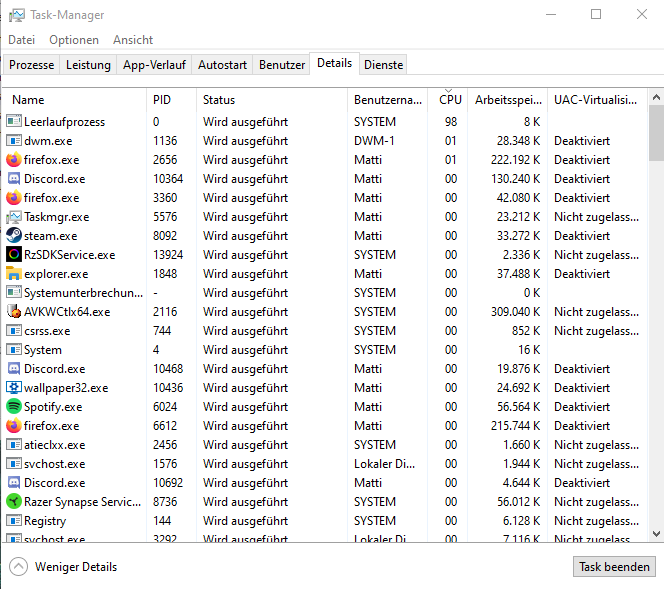The width and height of the screenshot is (664, 589).
Task: Click the dwm.exe process icon
Action: click(x=14, y=141)
